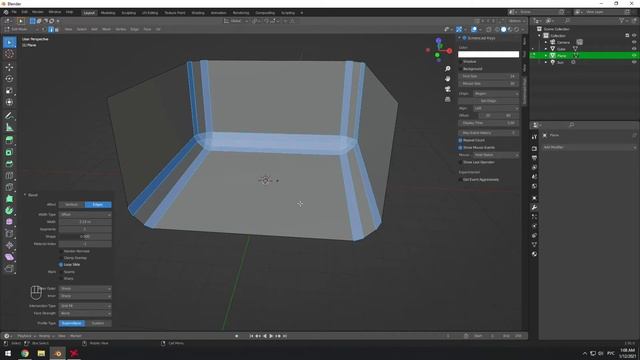
Task: Enable rendered viewport shading
Action: [x=517, y=29]
